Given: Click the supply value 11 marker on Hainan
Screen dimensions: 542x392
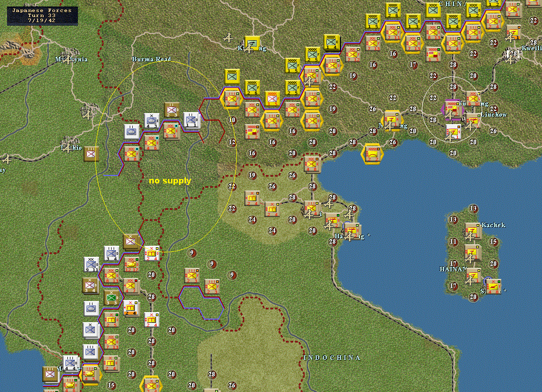Looking at the screenshot, I should (453, 242).
